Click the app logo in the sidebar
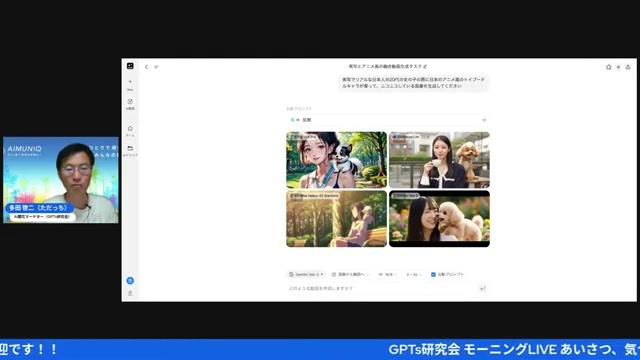The height and width of the screenshot is (360, 640). 130,66
